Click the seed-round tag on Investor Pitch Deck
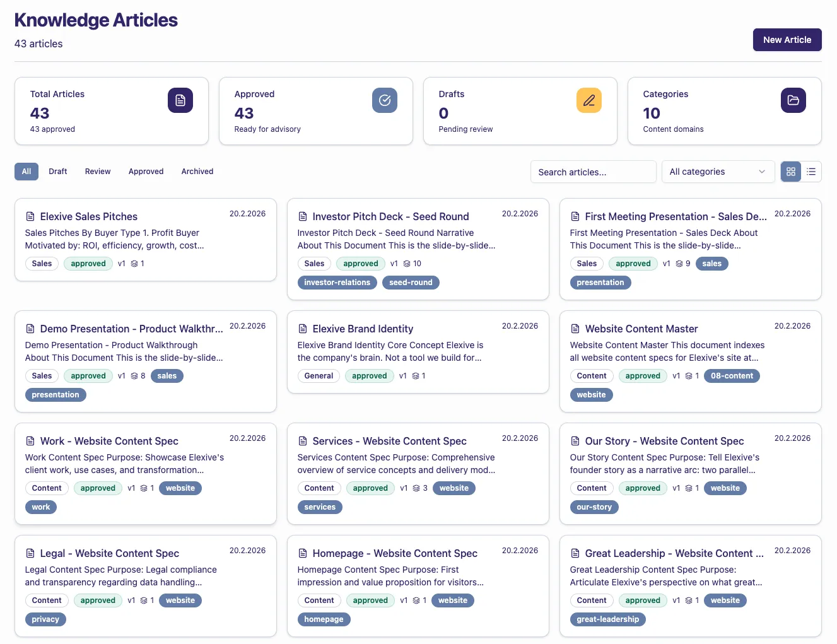 (411, 283)
